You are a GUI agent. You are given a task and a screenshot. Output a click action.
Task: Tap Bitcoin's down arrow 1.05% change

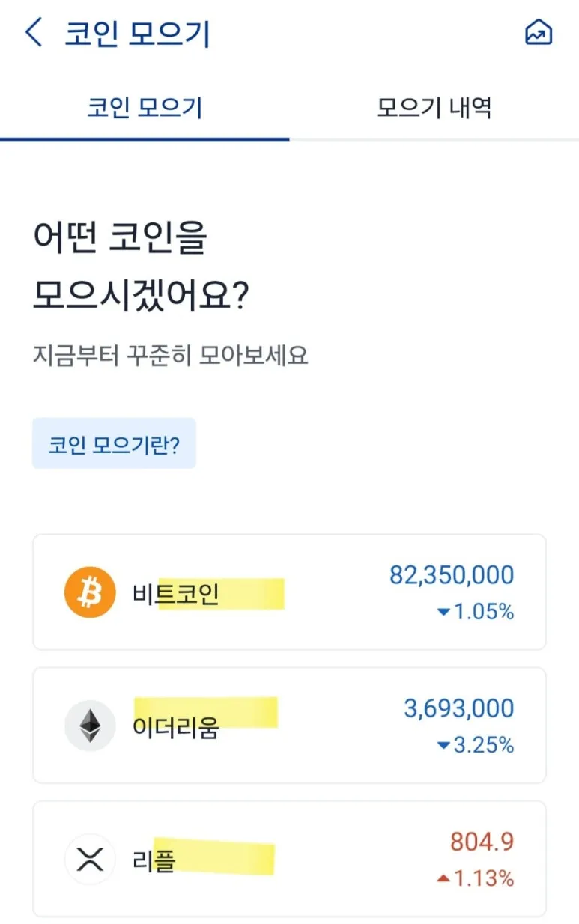coord(476,612)
